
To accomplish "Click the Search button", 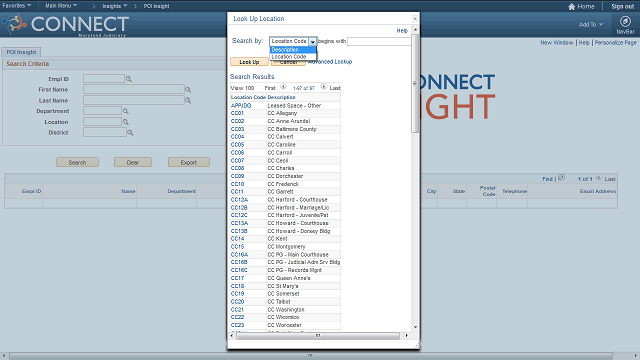I will pos(77,162).
